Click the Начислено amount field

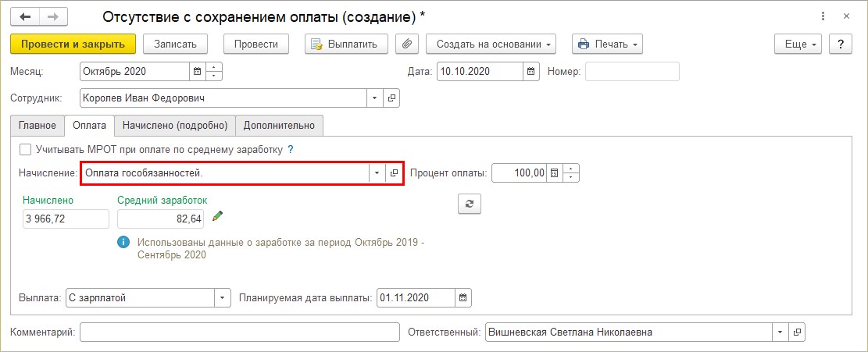pos(66,219)
